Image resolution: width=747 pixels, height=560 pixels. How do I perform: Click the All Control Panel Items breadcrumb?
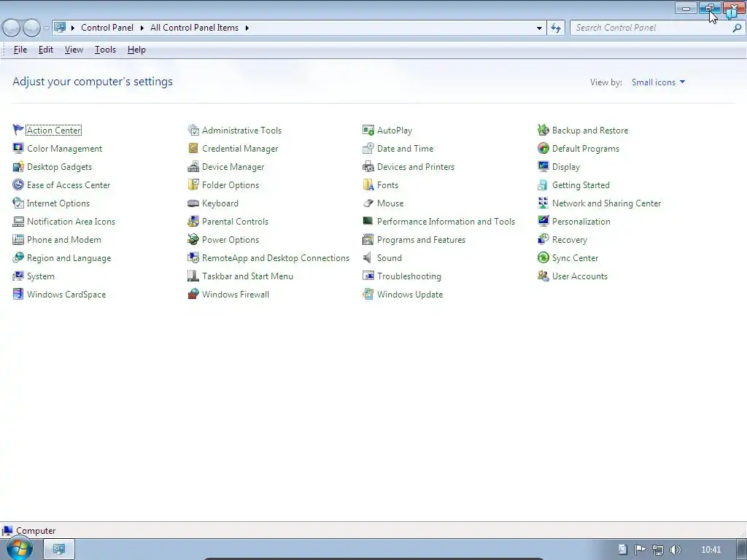click(x=194, y=28)
